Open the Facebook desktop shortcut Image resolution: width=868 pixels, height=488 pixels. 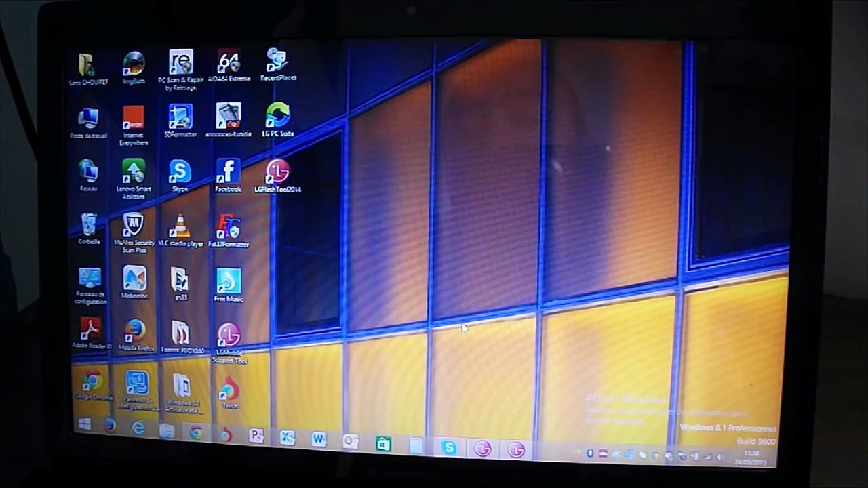point(229,176)
